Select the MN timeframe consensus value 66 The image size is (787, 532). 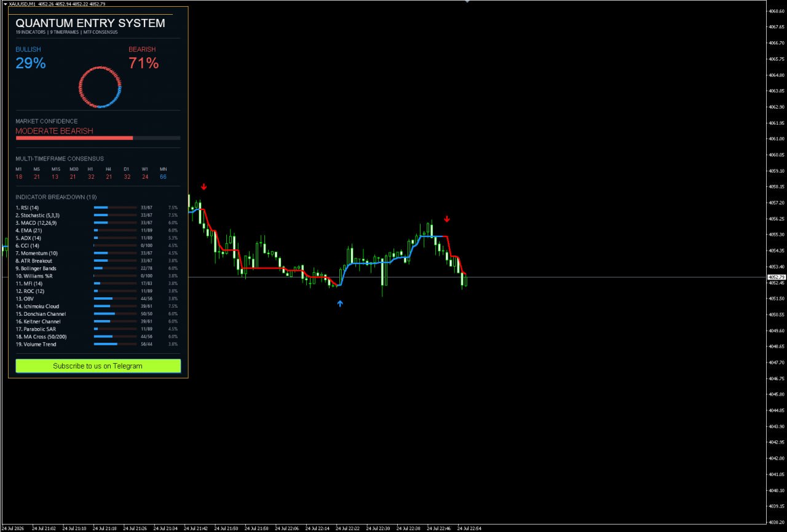pyautogui.click(x=163, y=177)
